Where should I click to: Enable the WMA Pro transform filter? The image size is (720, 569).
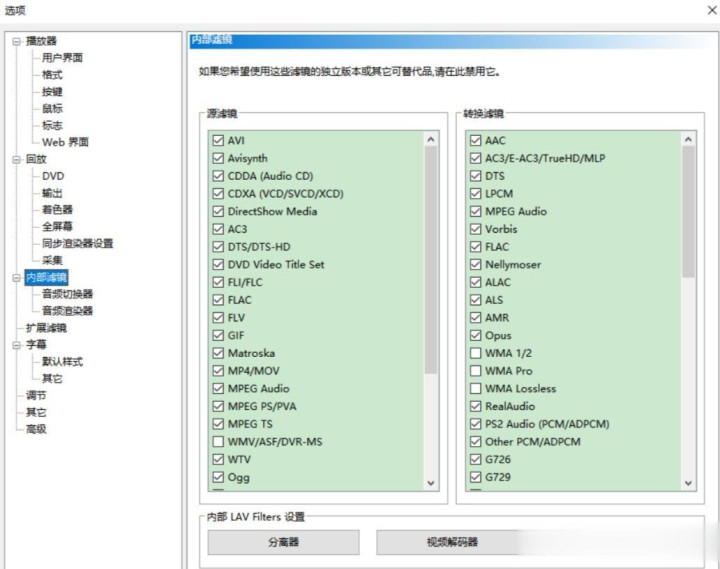click(x=476, y=371)
